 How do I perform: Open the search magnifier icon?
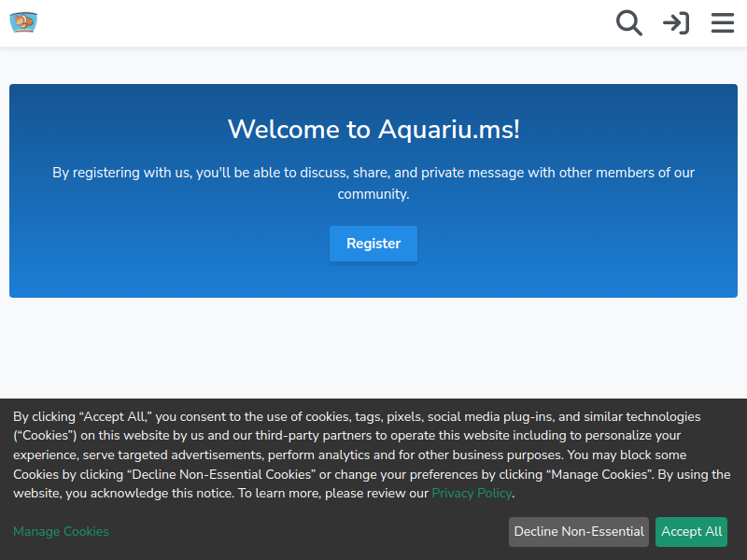click(628, 22)
